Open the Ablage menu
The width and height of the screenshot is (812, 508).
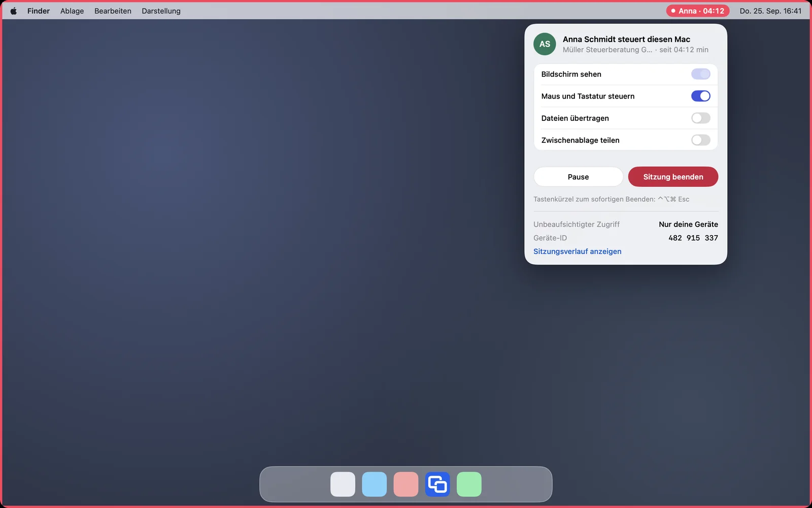72,11
